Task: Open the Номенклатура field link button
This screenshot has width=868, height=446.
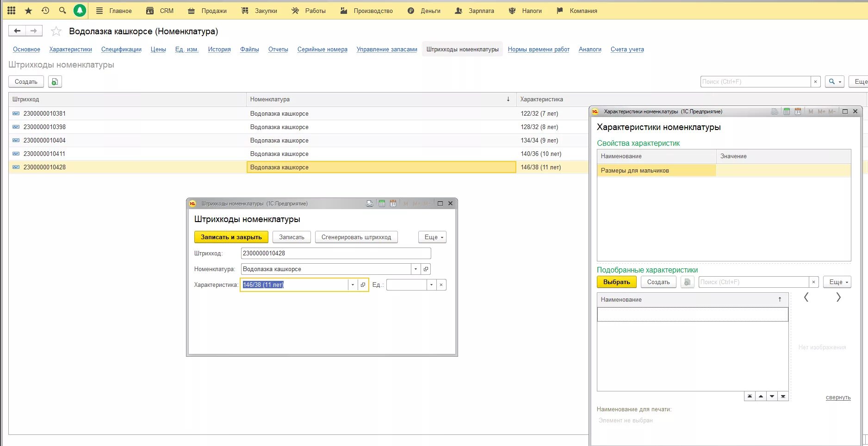Action: (426, 269)
